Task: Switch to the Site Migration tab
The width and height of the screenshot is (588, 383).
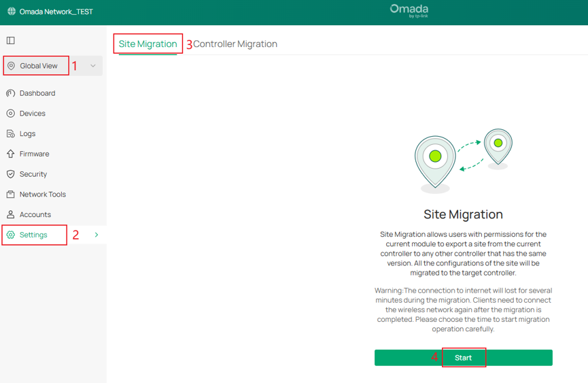Action: tap(148, 44)
